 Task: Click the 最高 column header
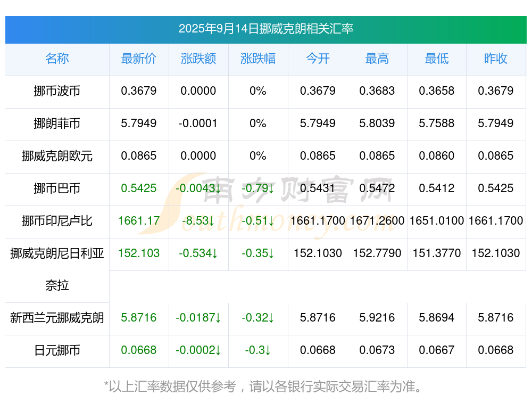(377, 59)
